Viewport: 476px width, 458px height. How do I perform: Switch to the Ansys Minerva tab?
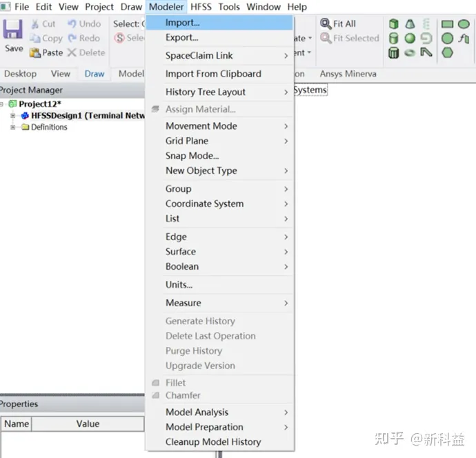point(348,74)
